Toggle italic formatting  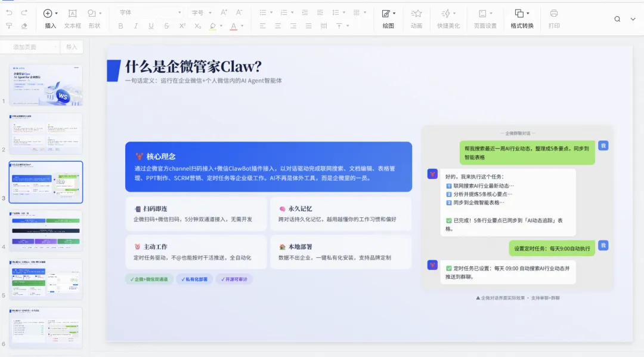(x=135, y=26)
